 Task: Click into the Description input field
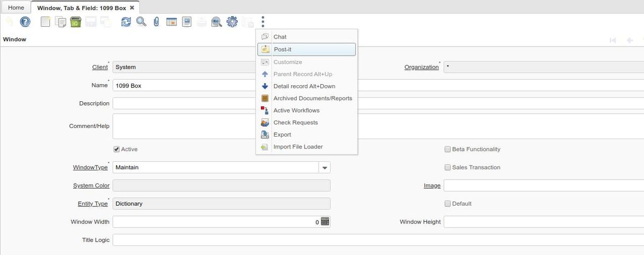[x=182, y=103]
